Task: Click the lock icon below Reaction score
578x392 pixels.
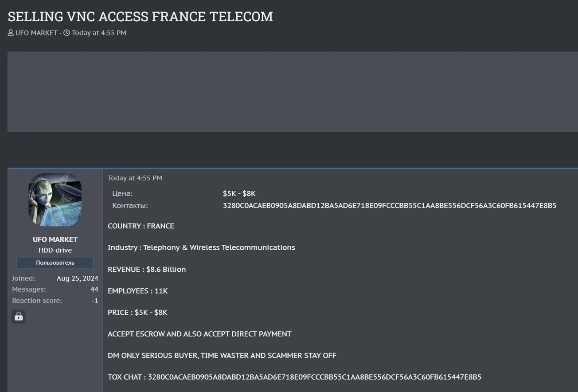Action: pyautogui.click(x=19, y=317)
